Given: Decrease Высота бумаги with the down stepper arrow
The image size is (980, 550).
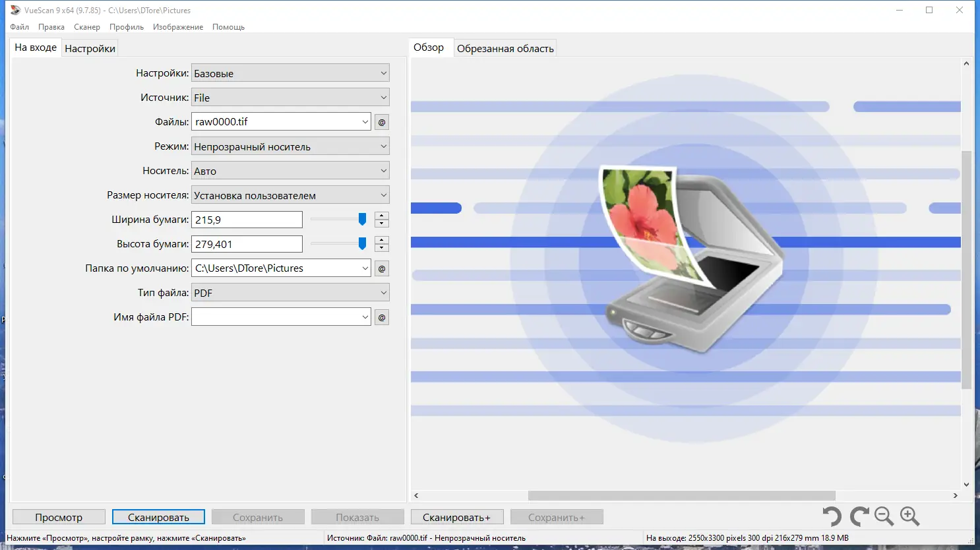Looking at the screenshot, I should click(381, 248).
